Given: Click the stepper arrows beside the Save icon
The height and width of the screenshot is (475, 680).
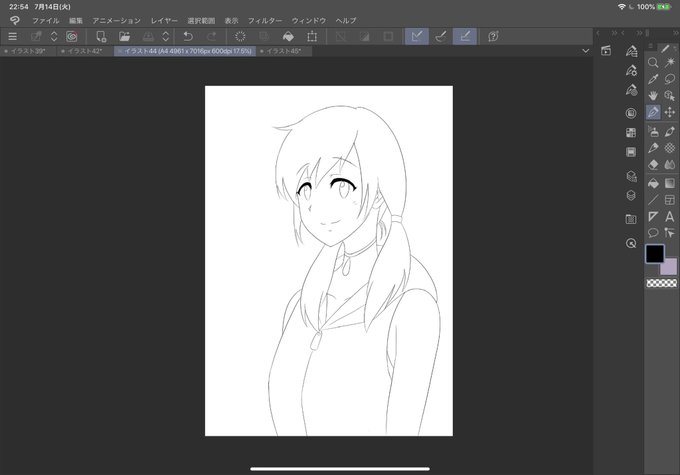Looking at the screenshot, I should pos(165,36).
